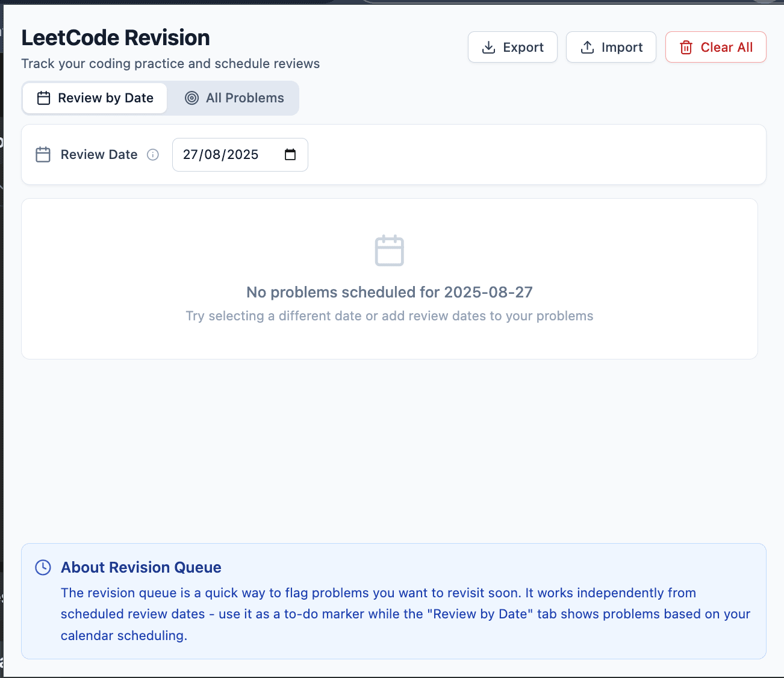Click the 27/08/2025 date input field
The height and width of the screenshot is (678, 784).
(240, 155)
